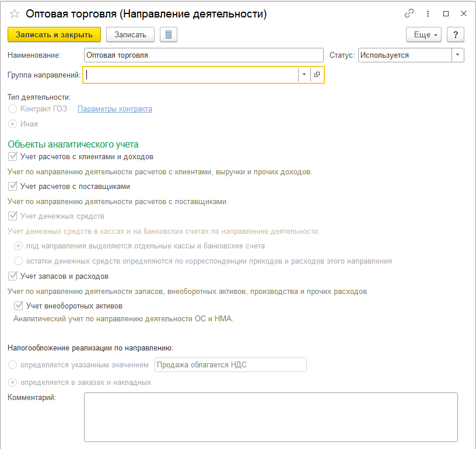The height and width of the screenshot is (449, 476).
Task: Open the help question mark button
Action: [x=456, y=35]
